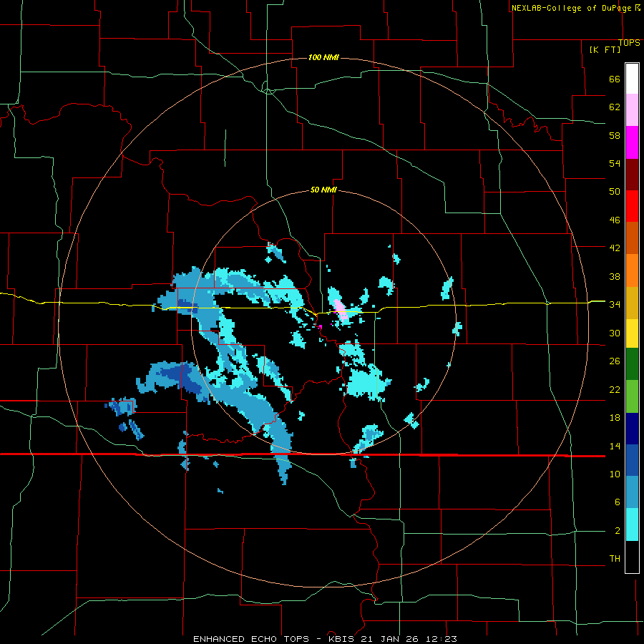
Task: Click the legend value 14
Action: tap(615, 446)
